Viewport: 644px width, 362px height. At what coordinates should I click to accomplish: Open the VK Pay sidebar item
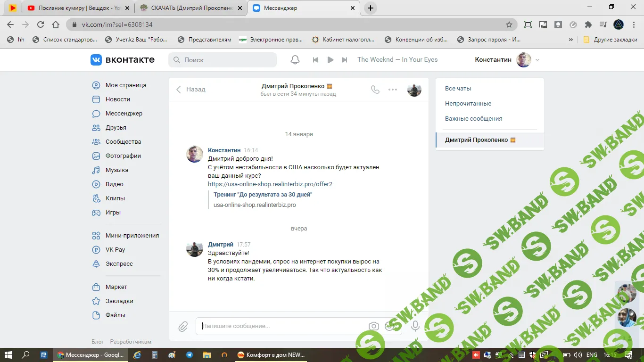click(x=115, y=250)
